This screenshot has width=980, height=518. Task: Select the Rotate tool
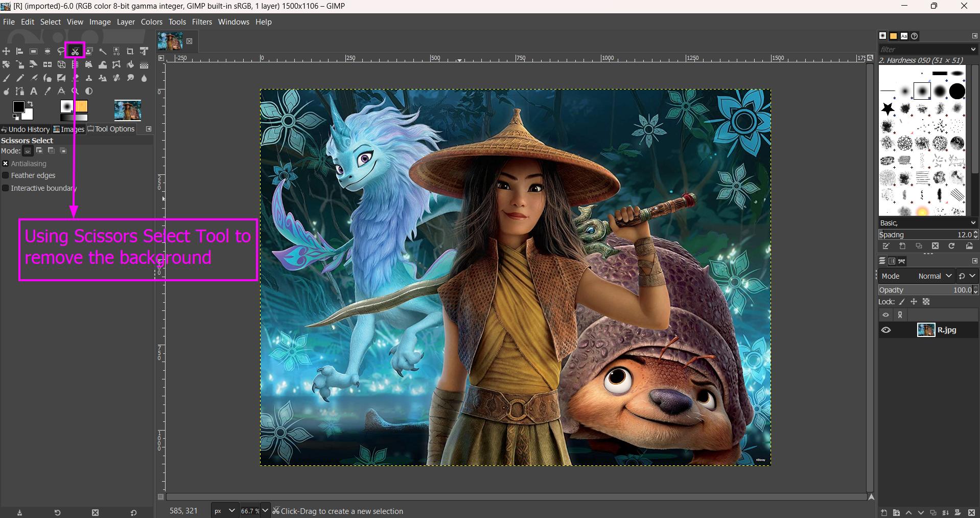tap(6, 64)
